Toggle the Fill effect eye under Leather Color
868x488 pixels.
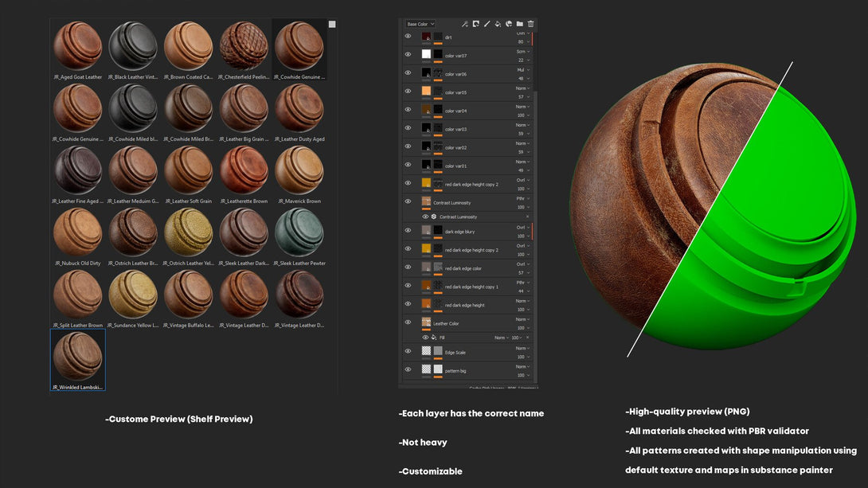point(425,338)
